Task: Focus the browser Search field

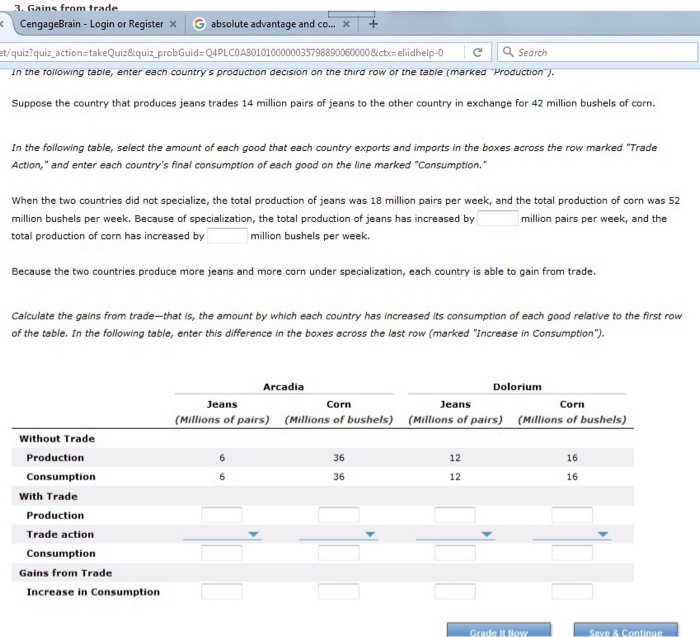Action: (x=597, y=52)
